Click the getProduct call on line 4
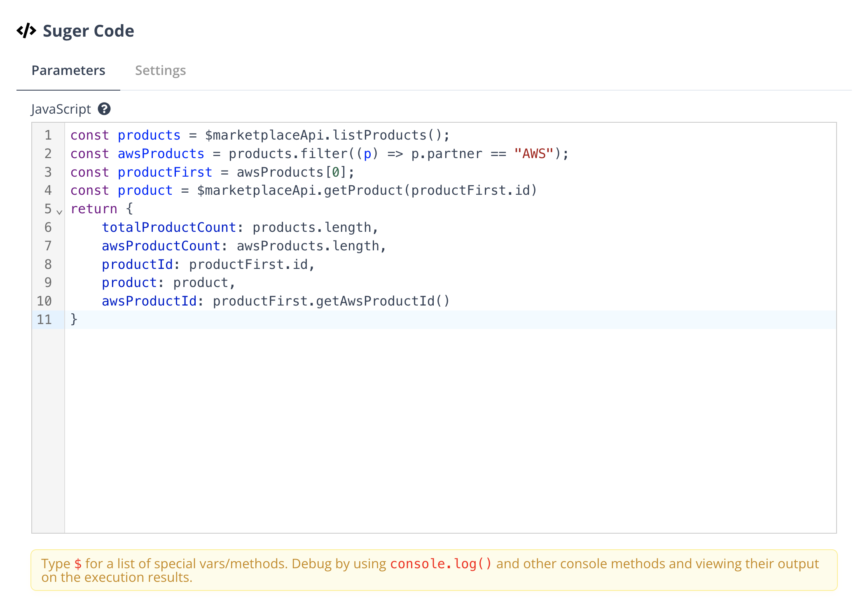The height and width of the screenshot is (616, 865). [362, 190]
